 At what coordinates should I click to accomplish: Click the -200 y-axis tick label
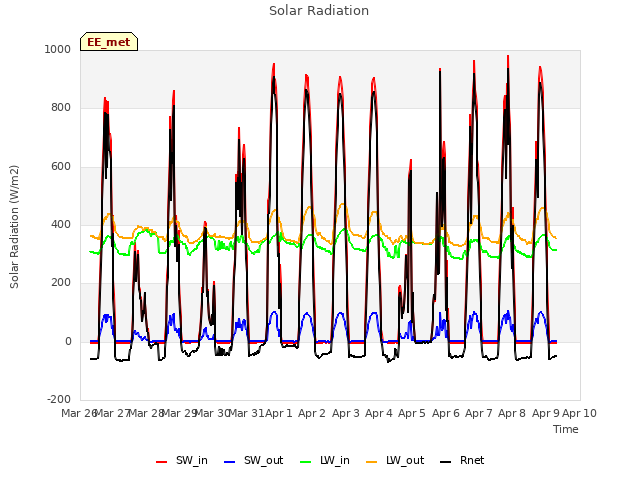[x=59, y=399]
